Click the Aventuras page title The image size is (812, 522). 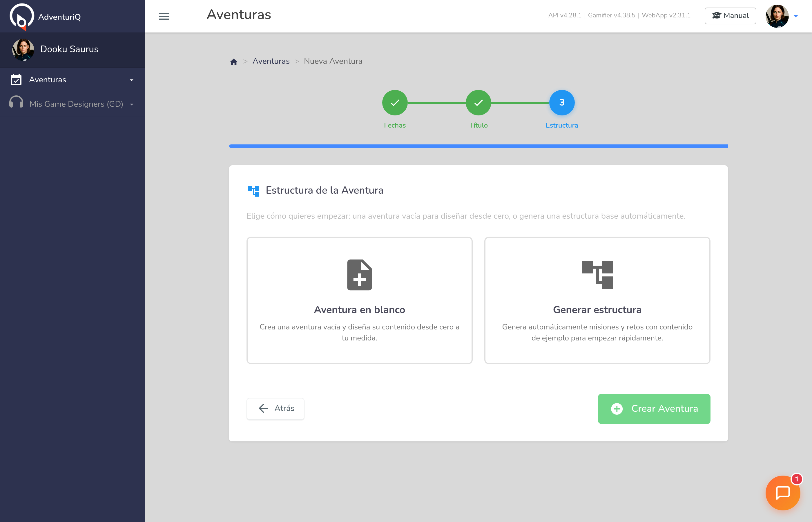click(239, 14)
